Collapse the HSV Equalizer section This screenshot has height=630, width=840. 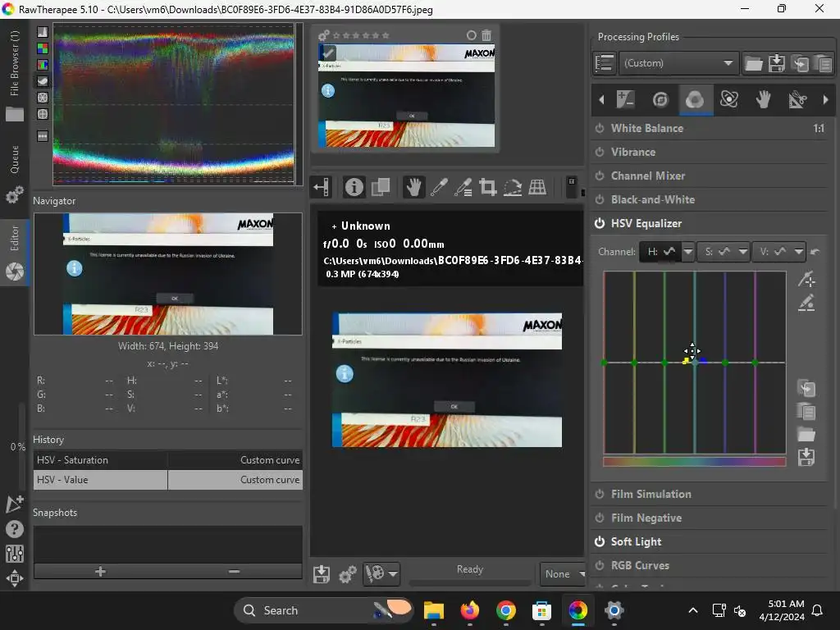pos(646,223)
